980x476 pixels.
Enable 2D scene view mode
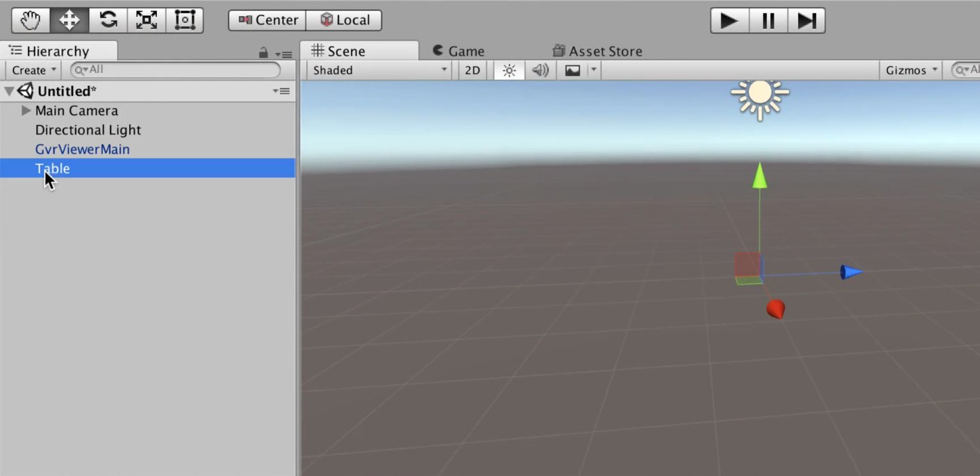pyautogui.click(x=472, y=69)
